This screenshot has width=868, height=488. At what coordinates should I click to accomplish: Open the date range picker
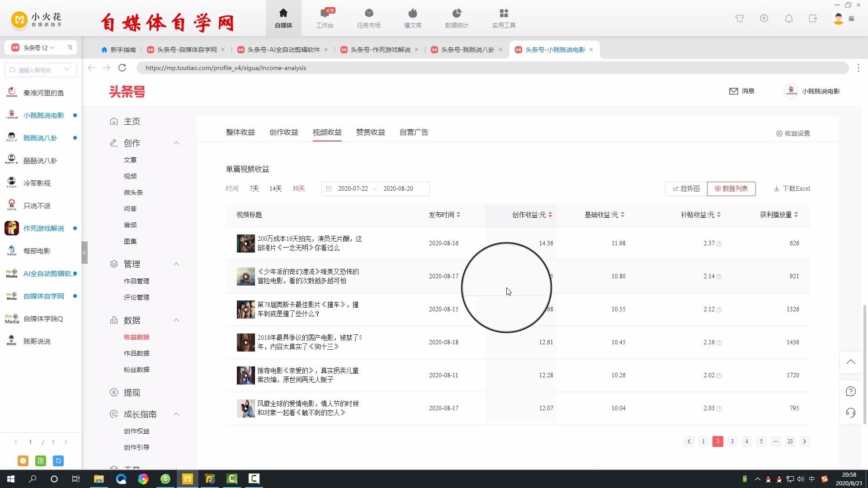[375, 188]
